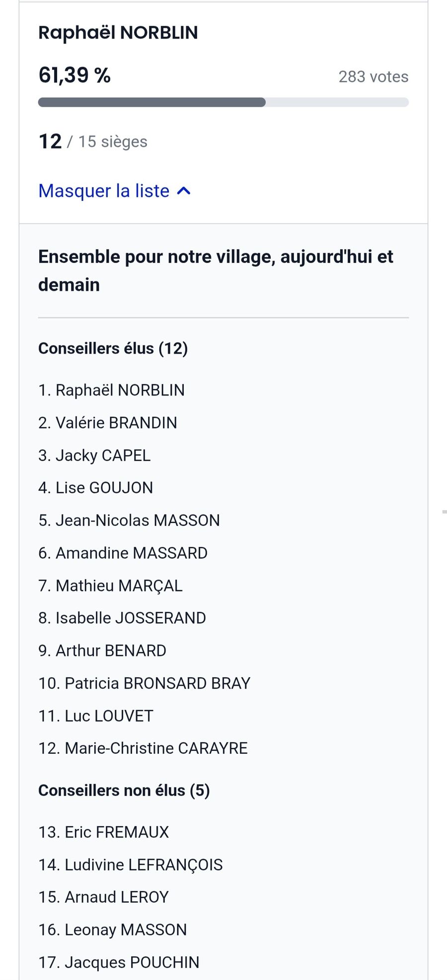This screenshot has width=447, height=980.
Task: Select Jacques POUCHIN at list bottom
Action: point(119,962)
